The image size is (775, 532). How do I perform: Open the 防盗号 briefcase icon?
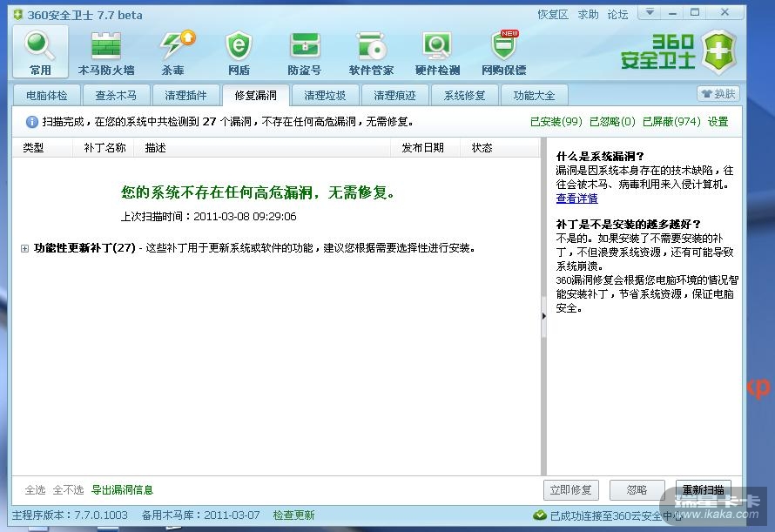(x=305, y=53)
